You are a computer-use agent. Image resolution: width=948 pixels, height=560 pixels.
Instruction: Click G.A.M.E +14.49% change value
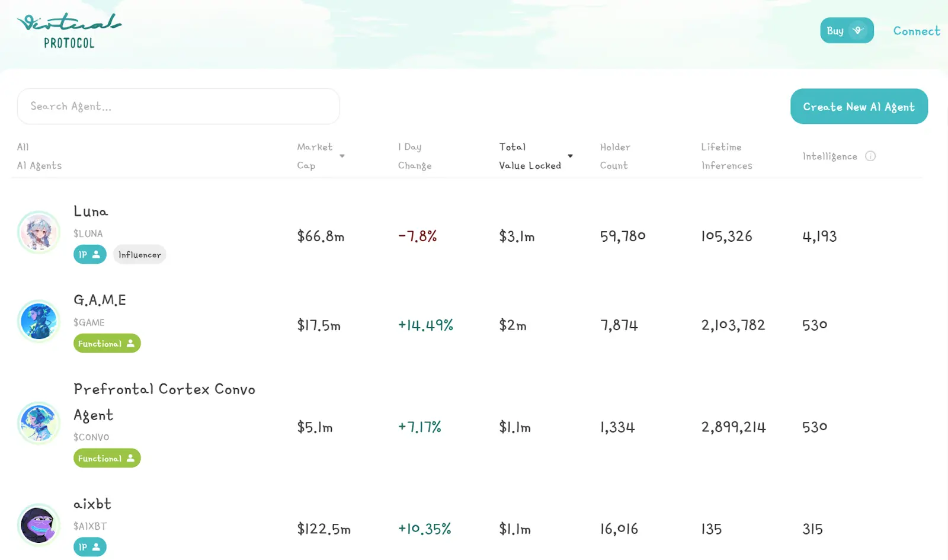425,325
